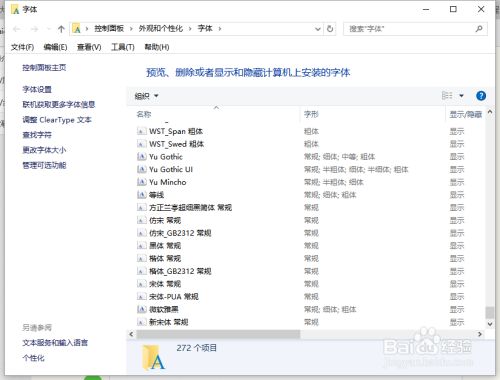500x380 pixels.
Task: Select the WST_Span font icon
Action: point(142,131)
